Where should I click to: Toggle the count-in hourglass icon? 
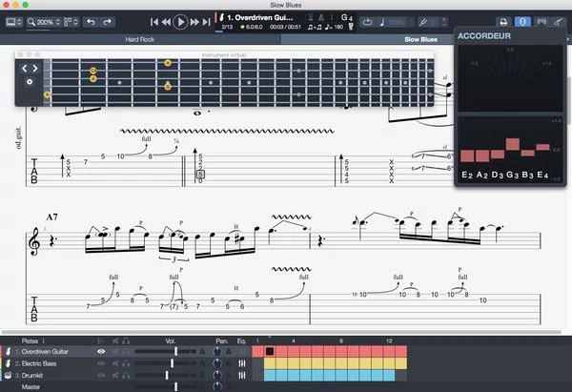click(x=311, y=17)
